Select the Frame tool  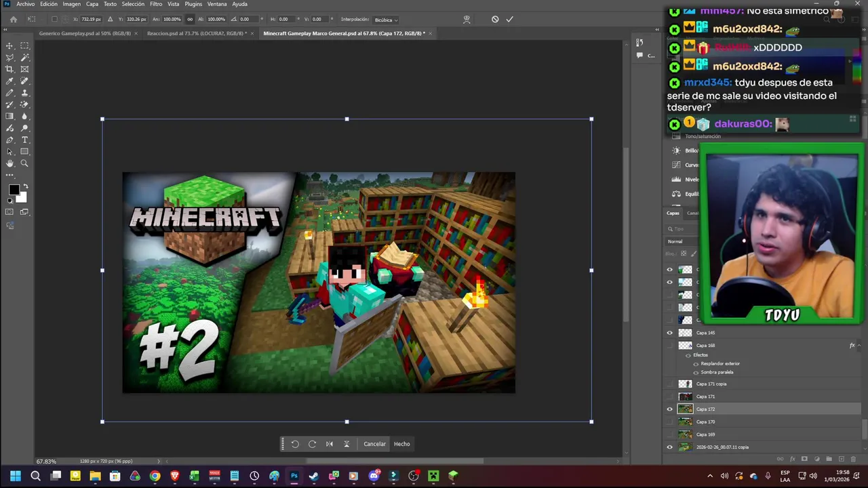coord(24,69)
